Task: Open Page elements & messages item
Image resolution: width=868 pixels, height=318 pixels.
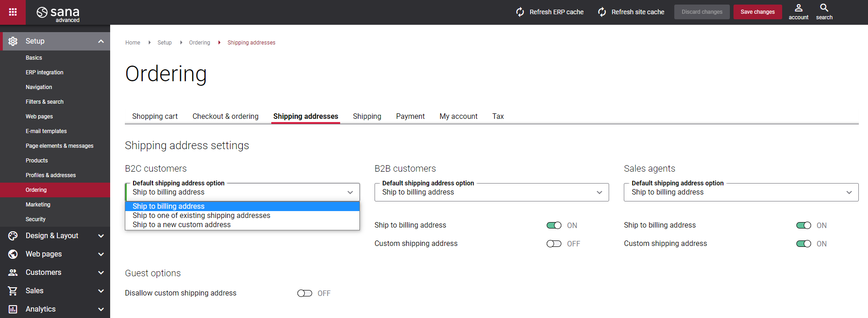Action: 55,146
